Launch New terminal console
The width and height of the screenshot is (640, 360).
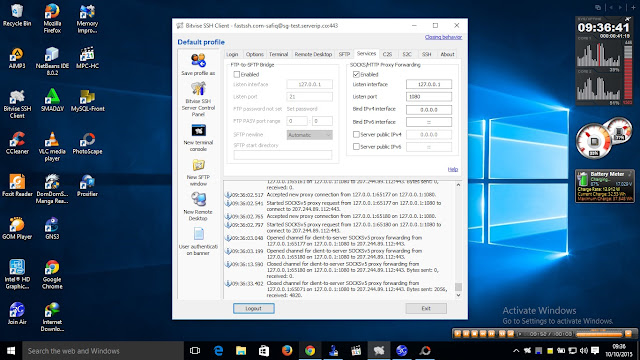point(198,138)
